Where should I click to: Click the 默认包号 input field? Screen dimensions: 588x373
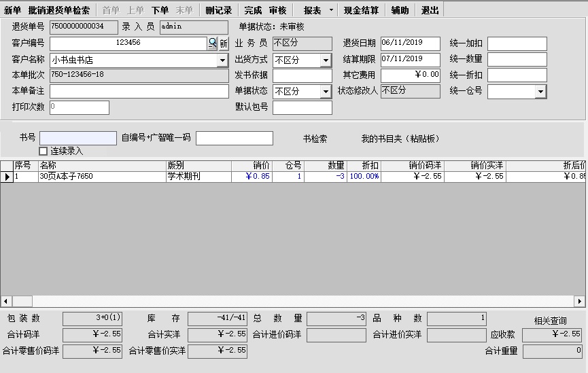pos(302,107)
